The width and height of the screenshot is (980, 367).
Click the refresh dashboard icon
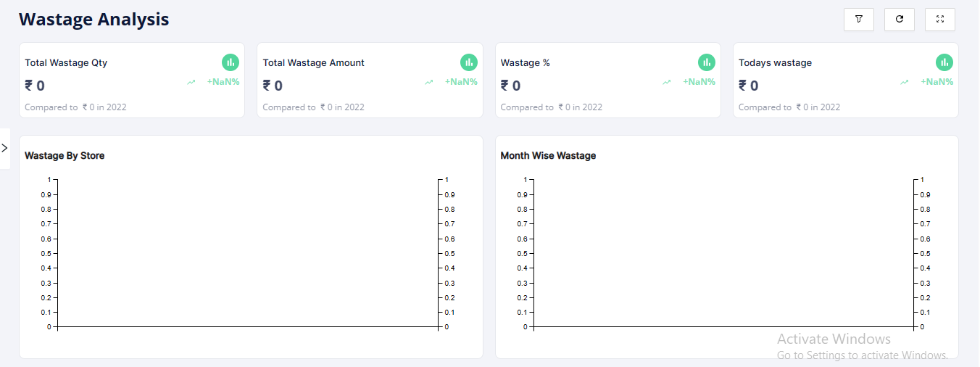click(900, 20)
